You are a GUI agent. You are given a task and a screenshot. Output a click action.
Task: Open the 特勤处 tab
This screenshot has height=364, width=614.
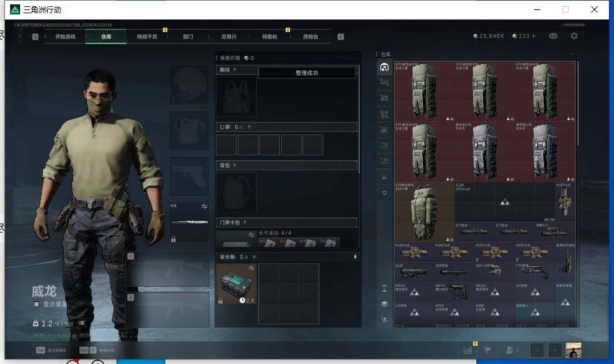(x=270, y=36)
